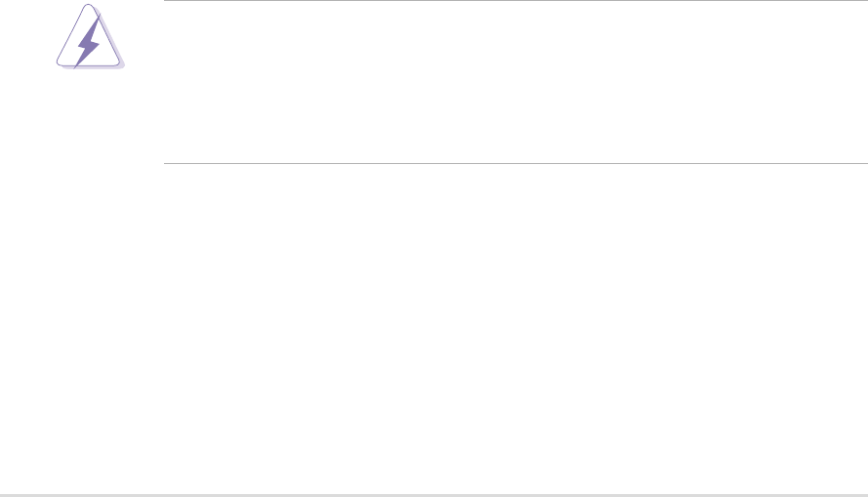868x497 pixels.
Task: Click the lower horizontal divider line
Action: pyautogui.click(x=515, y=163)
